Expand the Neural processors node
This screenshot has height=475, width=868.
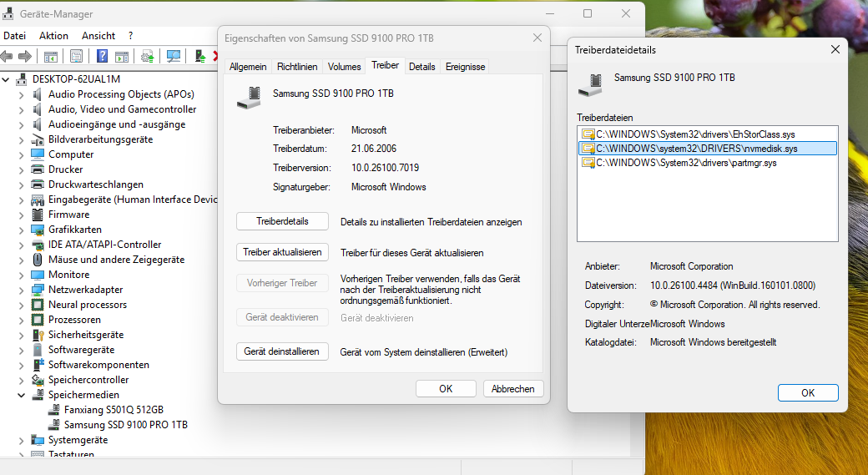coord(21,305)
